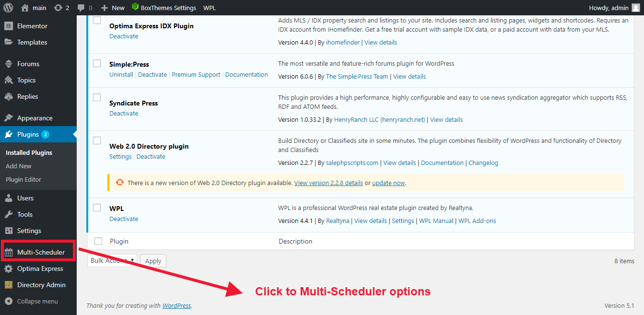The width and height of the screenshot is (644, 315).
Task: Click the 8 items count text
Action: point(624,261)
